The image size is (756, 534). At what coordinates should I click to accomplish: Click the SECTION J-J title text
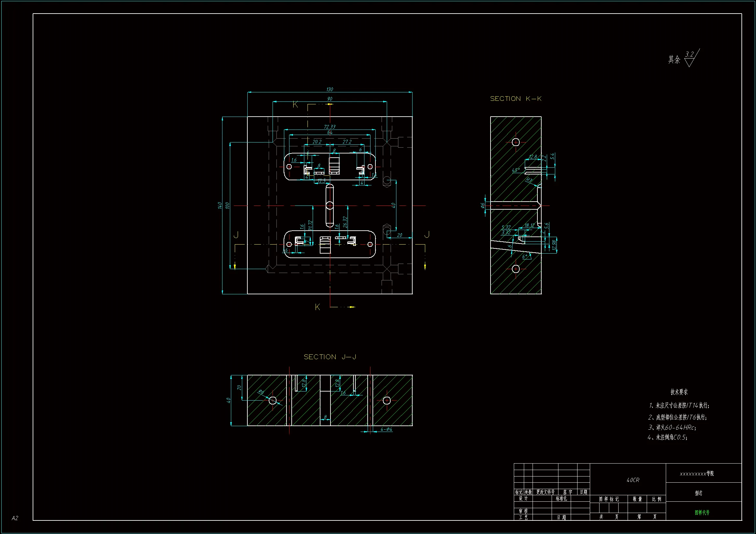click(329, 357)
